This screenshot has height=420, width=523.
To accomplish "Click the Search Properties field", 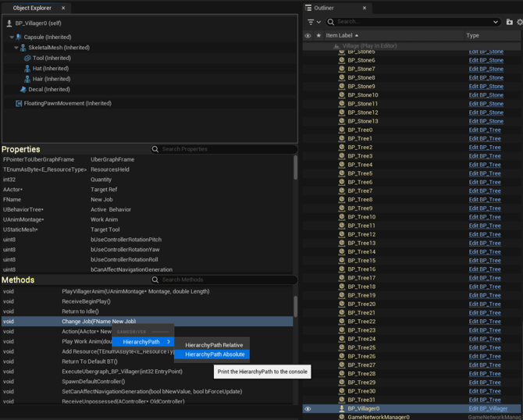I will [x=224, y=149].
